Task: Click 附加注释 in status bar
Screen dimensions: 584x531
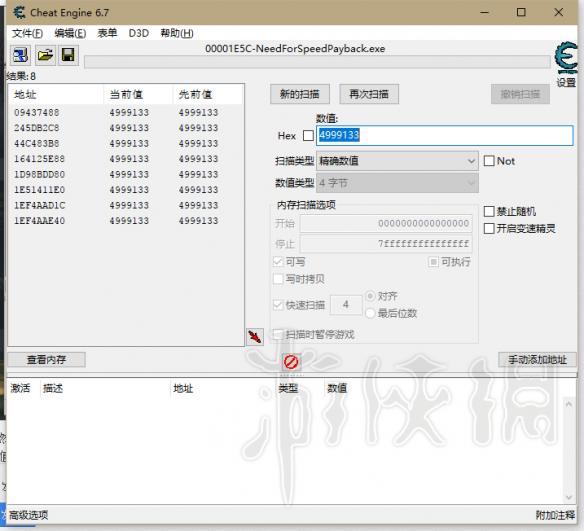Action: (555, 515)
